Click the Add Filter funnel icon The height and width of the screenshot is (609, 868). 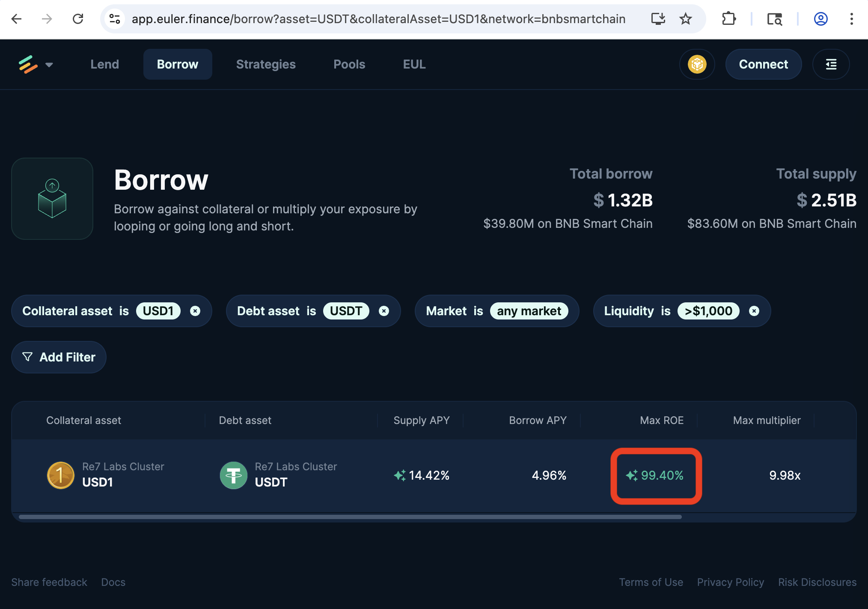pos(27,357)
